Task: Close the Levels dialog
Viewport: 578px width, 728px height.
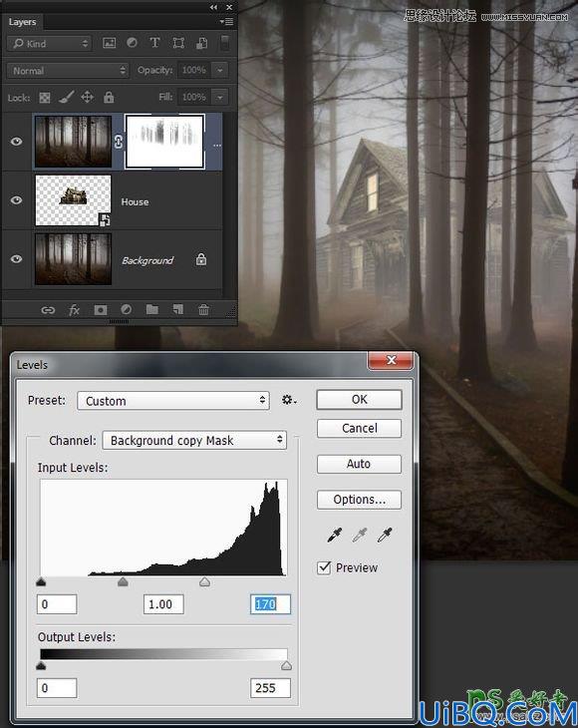Action: (x=391, y=360)
